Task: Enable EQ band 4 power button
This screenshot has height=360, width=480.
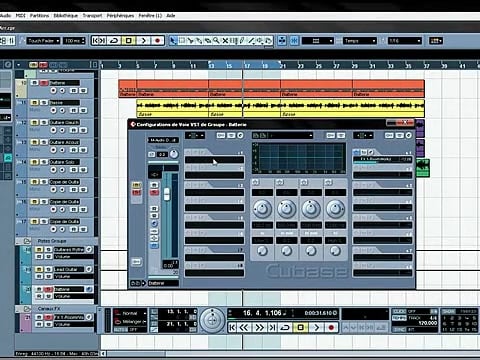Action: [328, 182]
